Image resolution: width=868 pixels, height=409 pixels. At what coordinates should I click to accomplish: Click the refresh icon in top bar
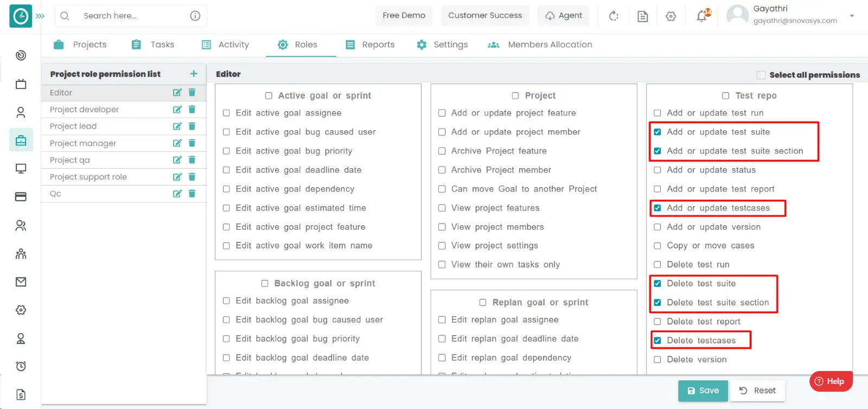tap(614, 16)
